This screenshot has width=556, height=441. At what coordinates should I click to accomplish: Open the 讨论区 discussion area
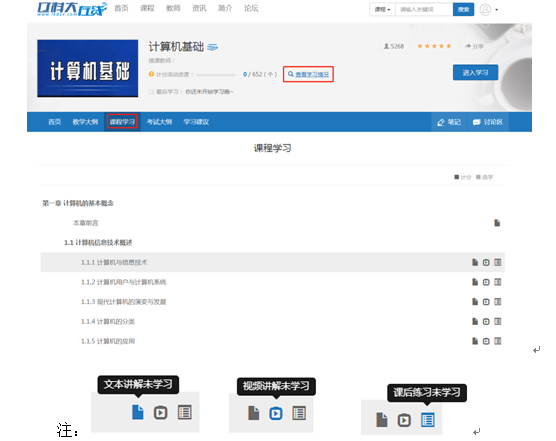[488, 122]
